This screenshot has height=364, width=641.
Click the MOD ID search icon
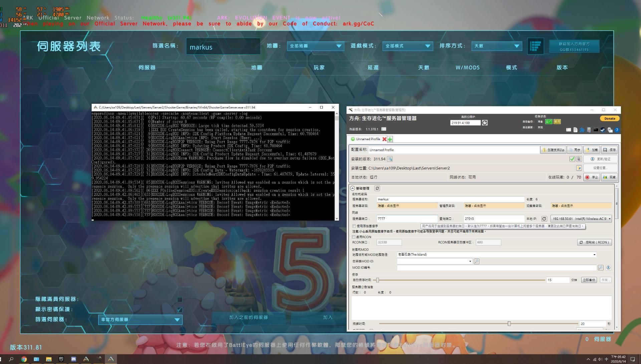476,261
